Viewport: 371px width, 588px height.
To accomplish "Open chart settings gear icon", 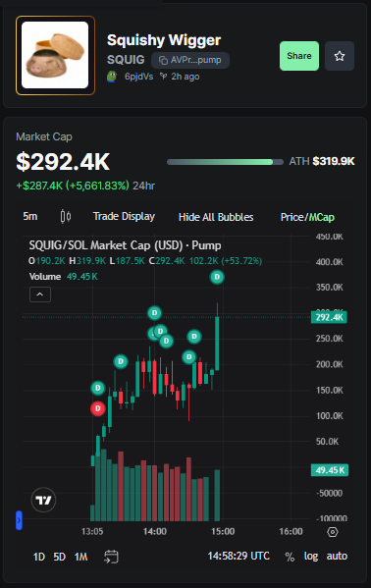I will [x=333, y=532].
